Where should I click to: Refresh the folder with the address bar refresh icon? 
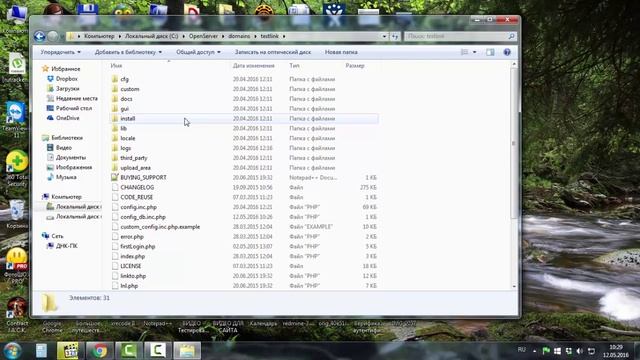[395, 36]
